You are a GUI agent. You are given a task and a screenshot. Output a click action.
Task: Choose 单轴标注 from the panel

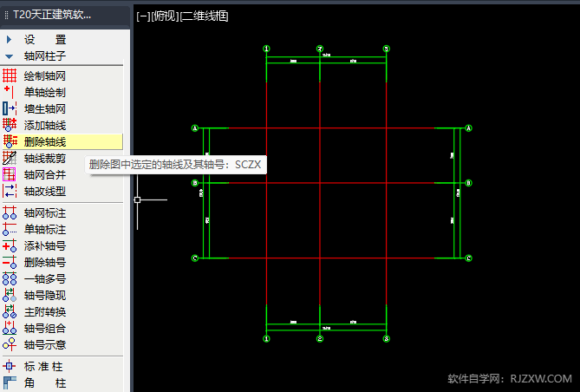click(45, 230)
